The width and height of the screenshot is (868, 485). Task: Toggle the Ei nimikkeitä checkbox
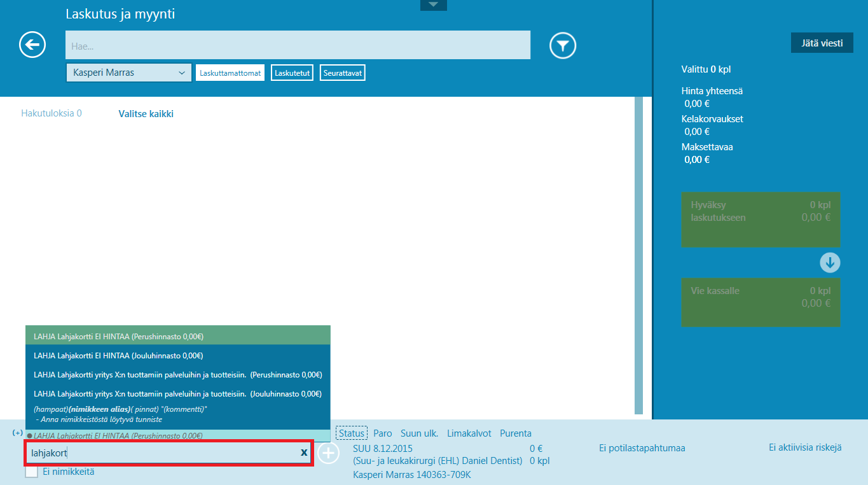click(x=32, y=472)
